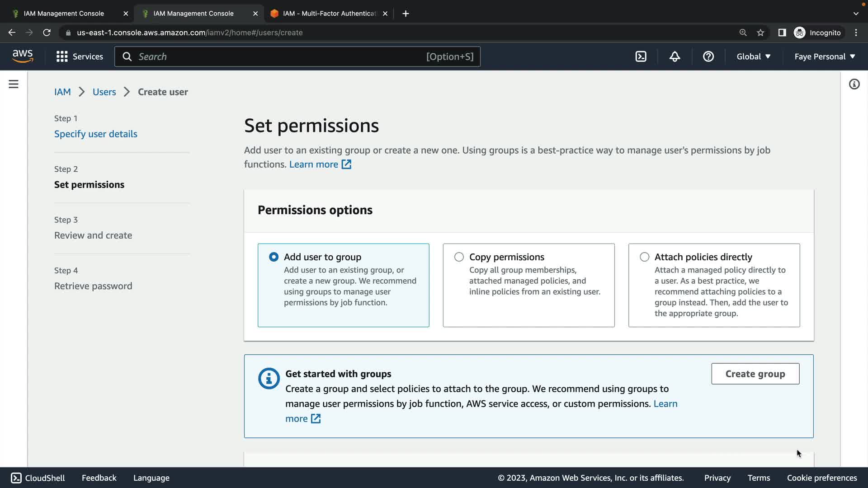
Task: Open the help question mark menu
Action: pyautogui.click(x=708, y=56)
